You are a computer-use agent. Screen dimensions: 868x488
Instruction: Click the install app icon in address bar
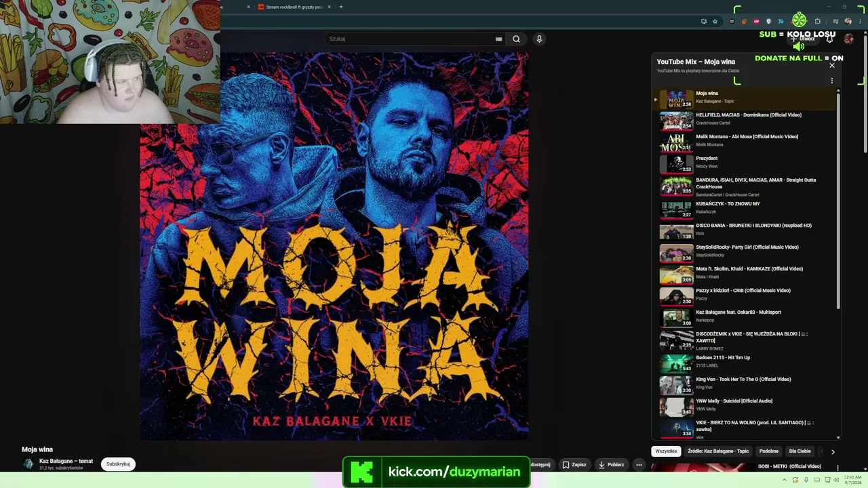point(703,21)
